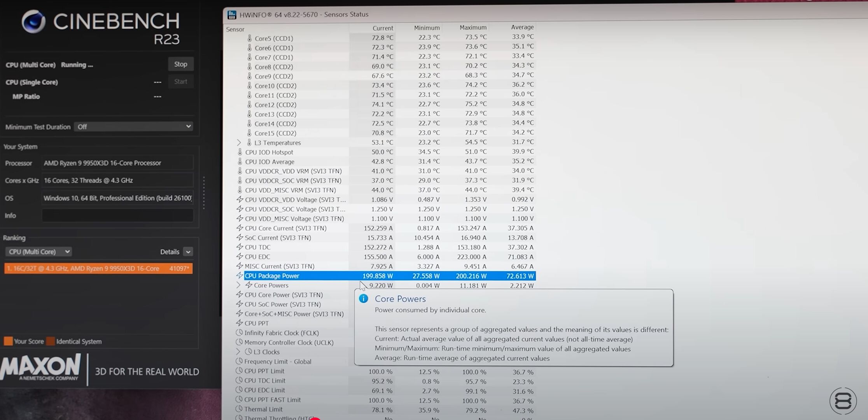Click the Identical System legend swatch

coord(51,341)
